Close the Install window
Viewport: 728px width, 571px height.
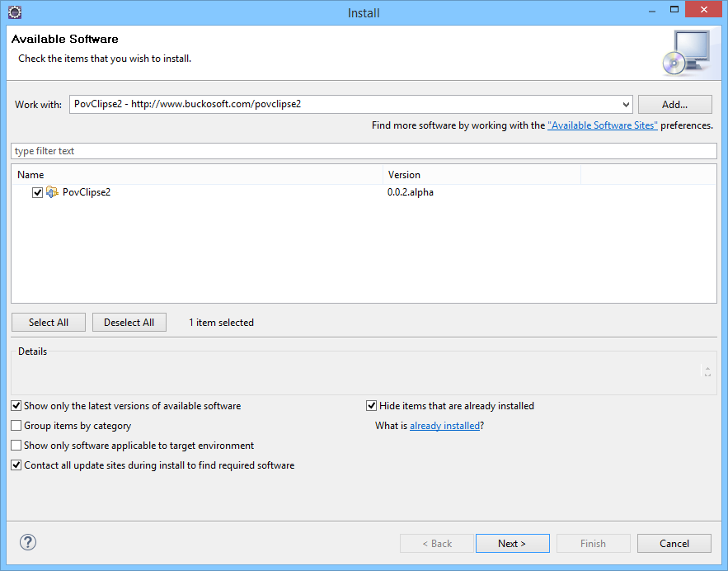tap(704, 10)
